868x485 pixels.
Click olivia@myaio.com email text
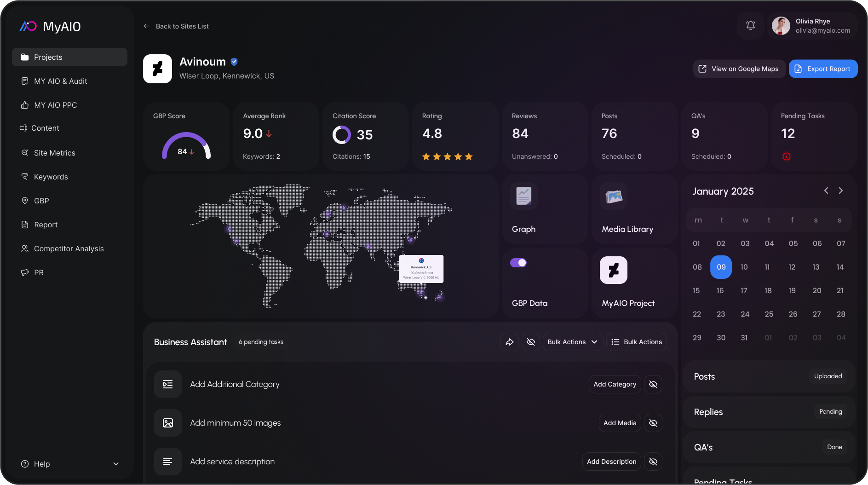click(823, 30)
